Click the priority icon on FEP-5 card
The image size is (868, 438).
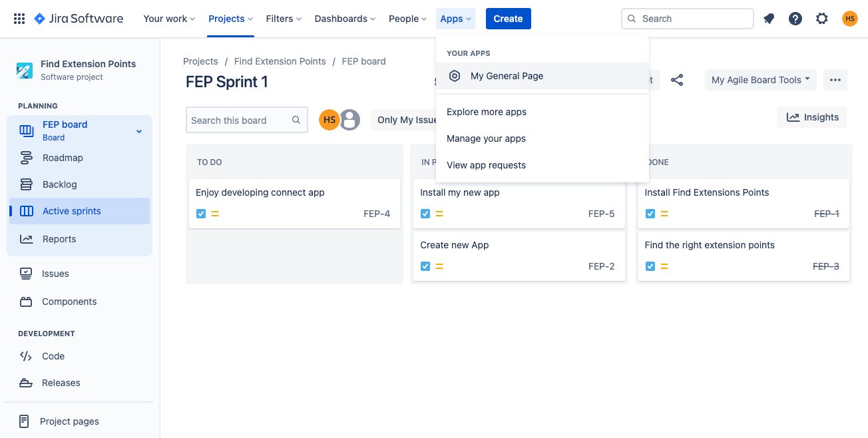coord(439,214)
